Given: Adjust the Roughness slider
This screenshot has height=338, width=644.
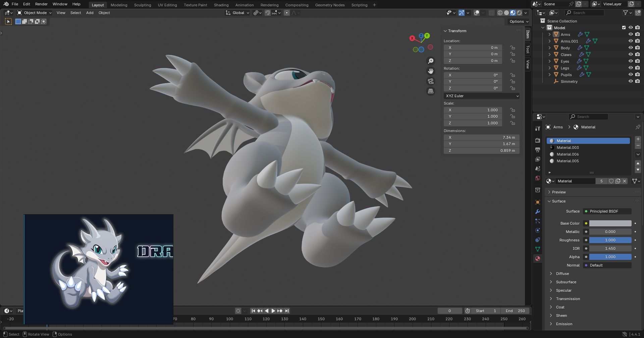Looking at the screenshot, I should click(610, 240).
